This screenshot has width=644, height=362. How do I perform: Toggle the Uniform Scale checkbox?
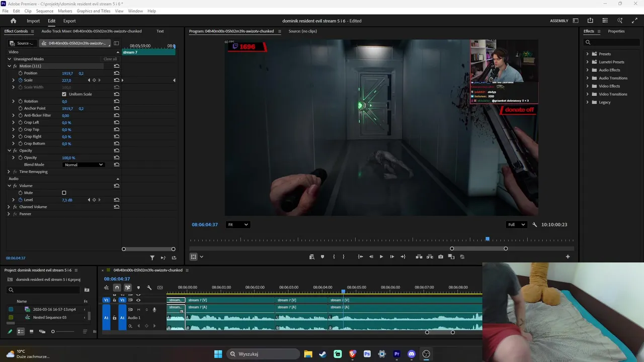tap(64, 95)
